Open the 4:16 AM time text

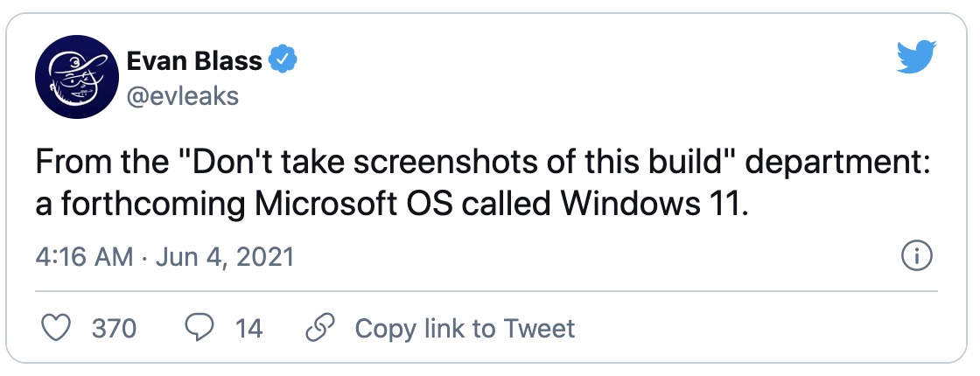[x=84, y=257]
